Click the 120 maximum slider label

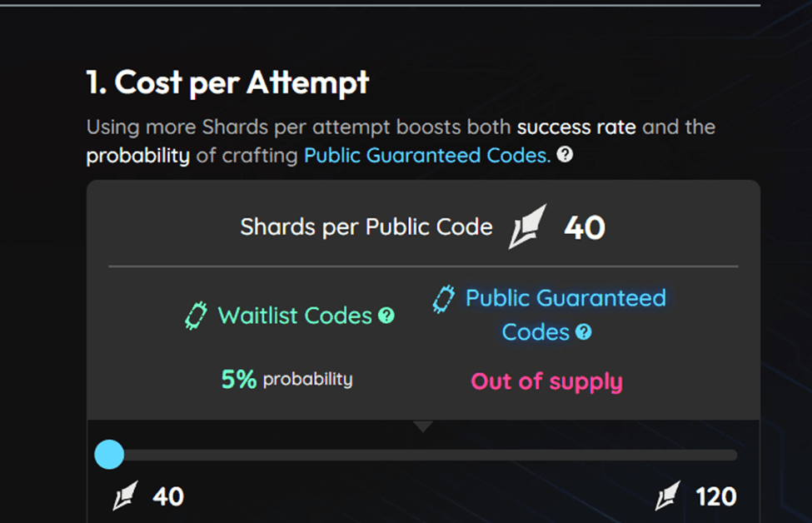click(x=716, y=496)
